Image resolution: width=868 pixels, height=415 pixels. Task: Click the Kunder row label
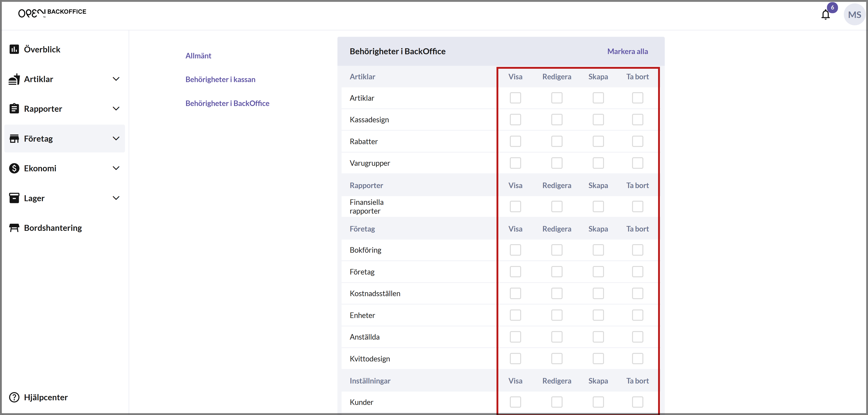click(x=361, y=402)
